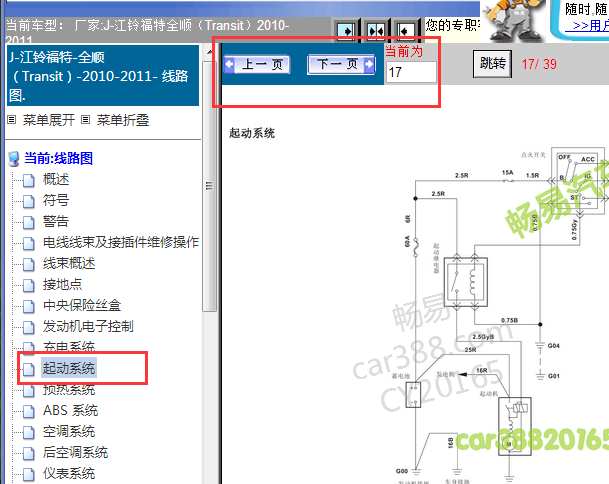Click the page icon beside 起动系统
Image resolution: width=609 pixels, height=484 pixels.
(28, 369)
